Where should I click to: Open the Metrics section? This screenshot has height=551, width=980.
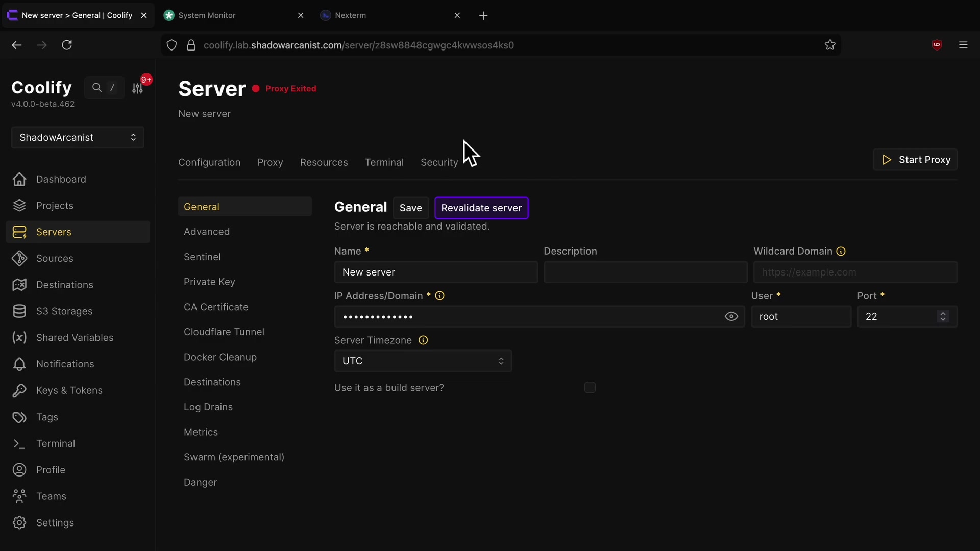(x=201, y=432)
